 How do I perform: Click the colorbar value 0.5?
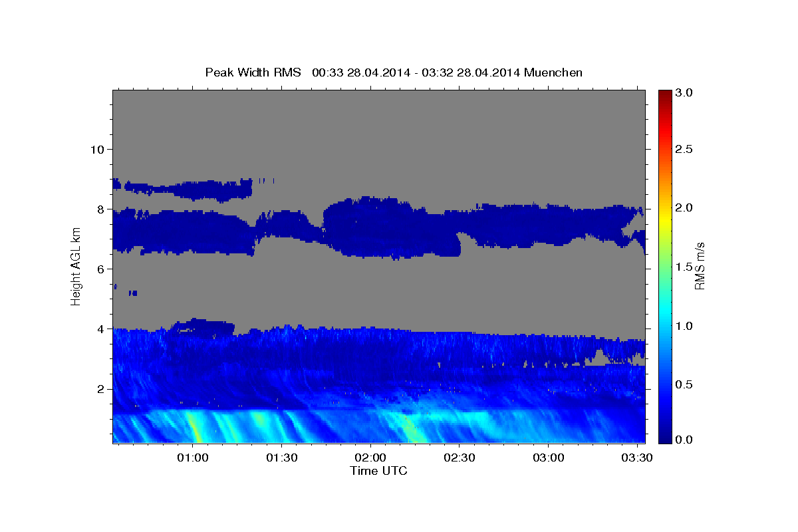[x=684, y=384]
